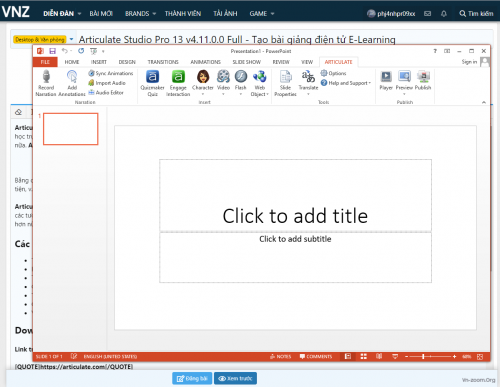500x387 pixels.
Task: Start Slide Show from status bar
Action: [x=395, y=356]
